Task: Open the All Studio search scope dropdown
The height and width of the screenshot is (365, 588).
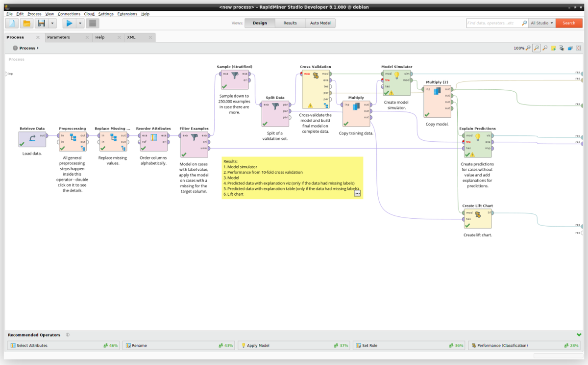Action: (x=542, y=23)
